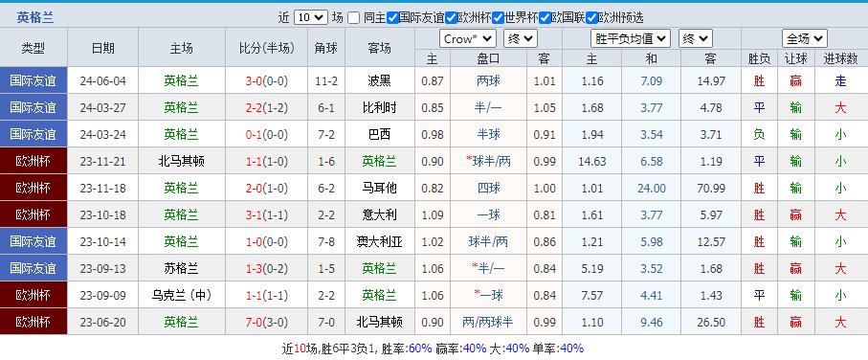Click score 0-1(0-0) for the 巴西 match
The height and width of the screenshot is (360, 868).
[x=267, y=135]
